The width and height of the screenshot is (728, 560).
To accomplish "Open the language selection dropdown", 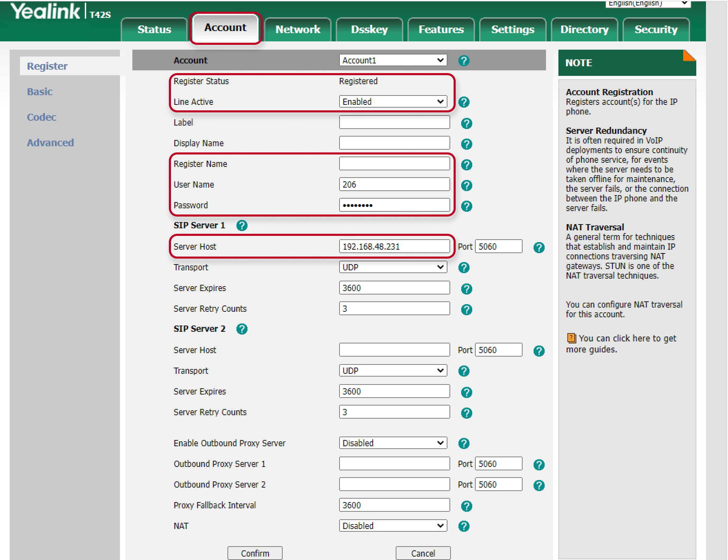I will click(x=648, y=4).
